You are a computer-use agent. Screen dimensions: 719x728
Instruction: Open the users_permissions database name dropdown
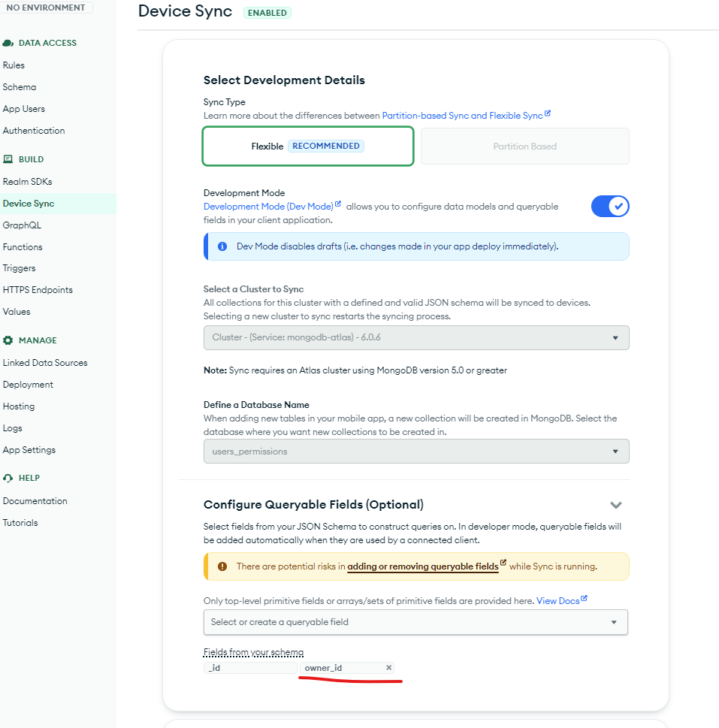pyautogui.click(x=415, y=452)
